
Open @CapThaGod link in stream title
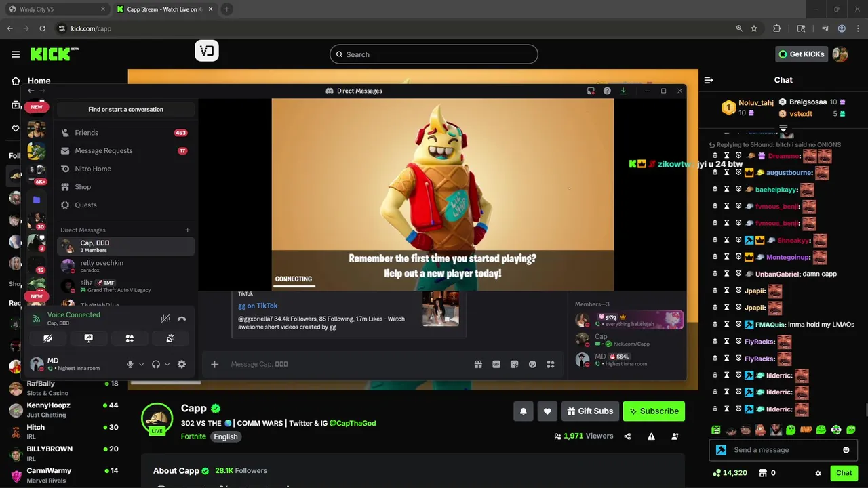[353, 423]
